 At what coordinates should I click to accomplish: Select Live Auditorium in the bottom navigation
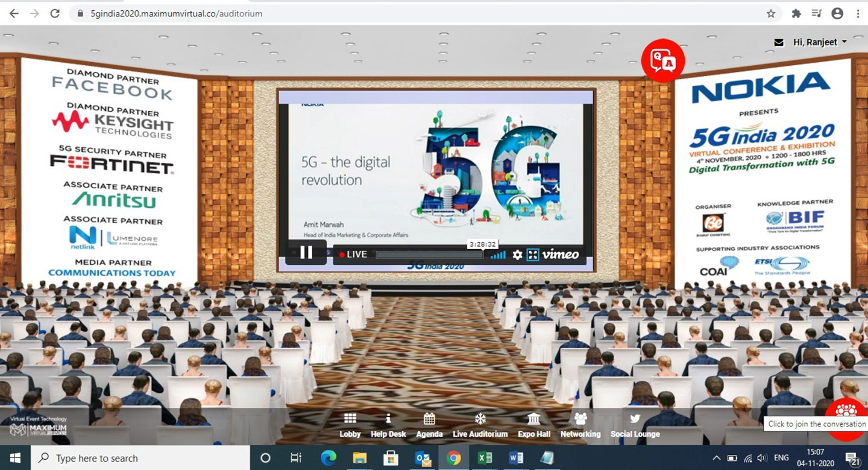coord(480,425)
